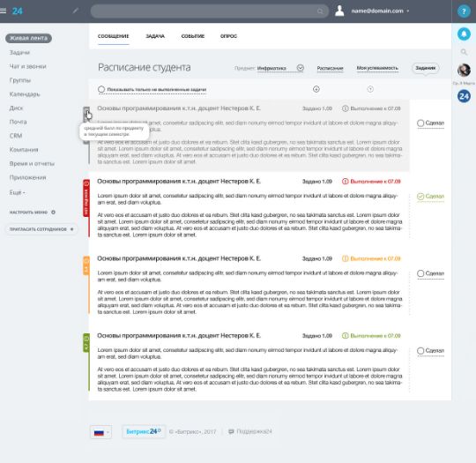The image size is (476, 463).
Task: Click the blue question mark help icon
Action: pos(464,11)
